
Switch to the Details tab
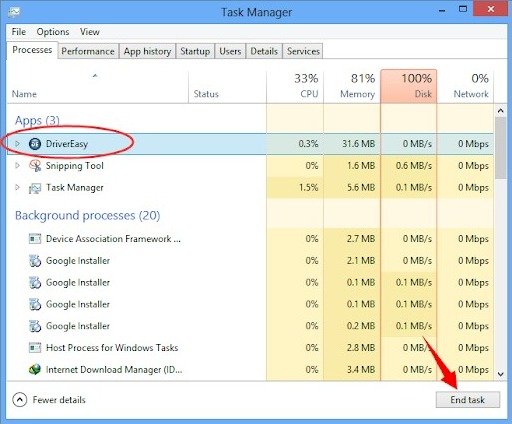(x=264, y=51)
